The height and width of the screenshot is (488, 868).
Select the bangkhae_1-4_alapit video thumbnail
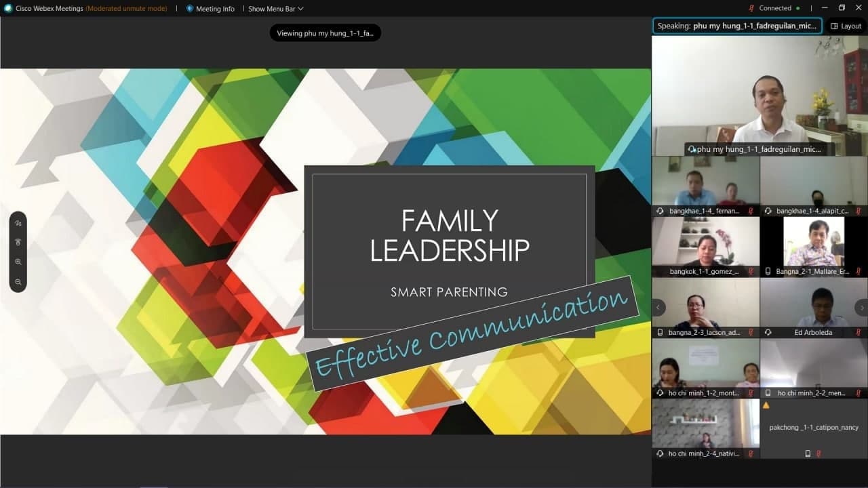click(814, 186)
